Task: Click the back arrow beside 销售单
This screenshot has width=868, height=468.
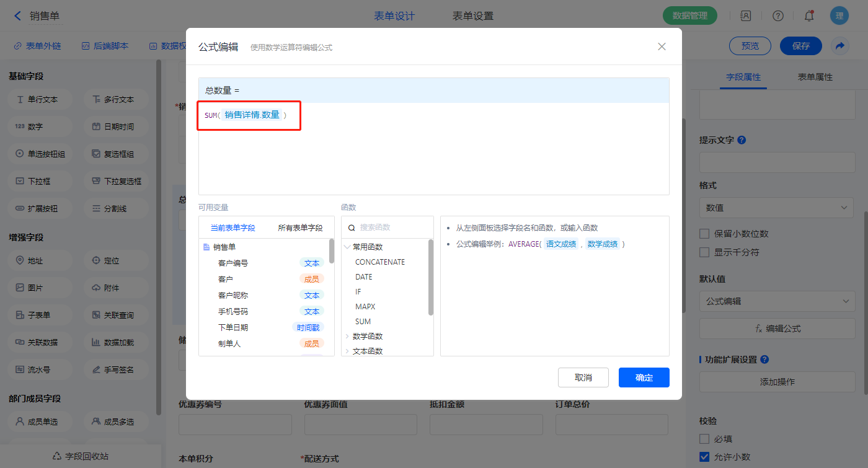Action: (17, 16)
